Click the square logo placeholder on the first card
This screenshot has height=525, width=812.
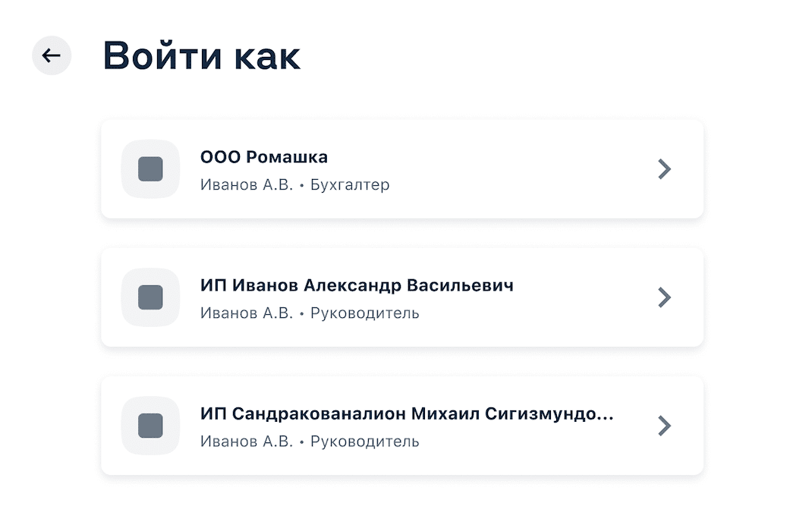pos(150,168)
